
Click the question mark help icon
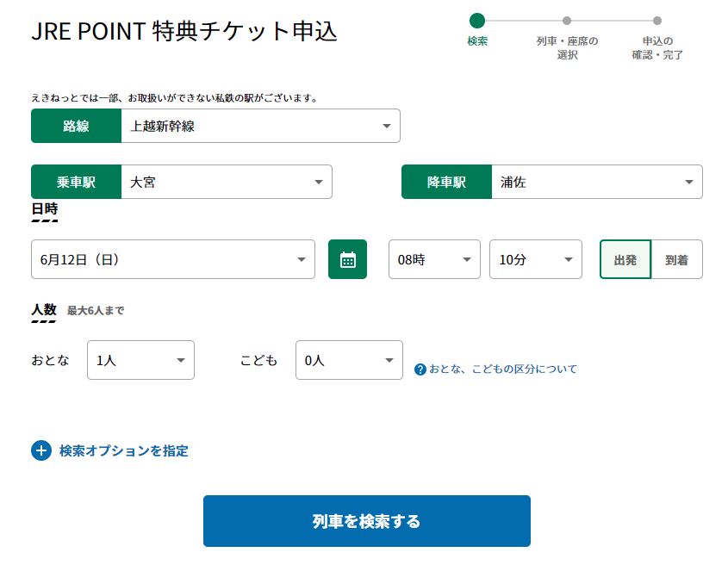click(420, 369)
